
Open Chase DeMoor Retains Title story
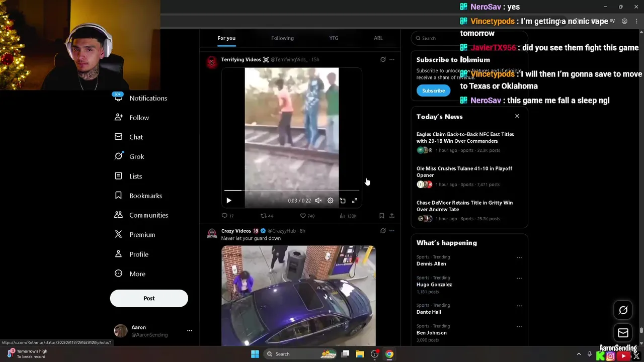[469, 211]
